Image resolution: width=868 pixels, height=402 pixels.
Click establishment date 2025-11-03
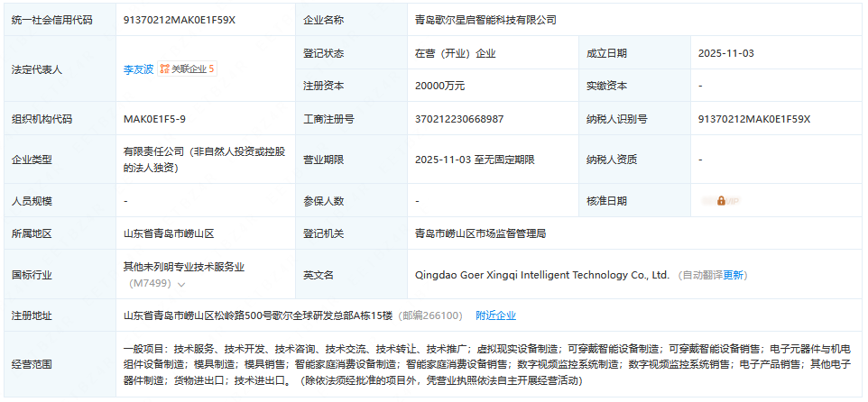[x=725, y=54]
